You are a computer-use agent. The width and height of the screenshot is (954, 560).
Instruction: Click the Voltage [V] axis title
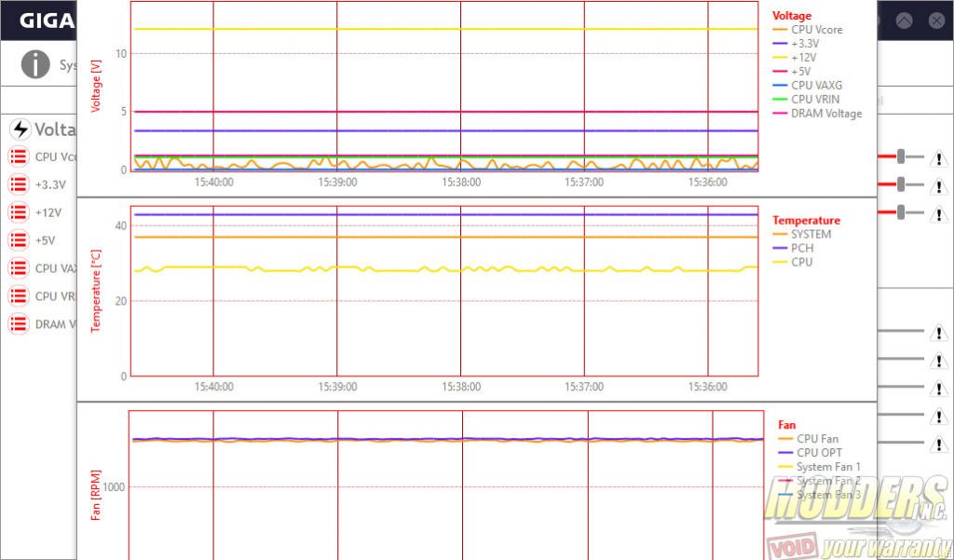coord(96,86)
